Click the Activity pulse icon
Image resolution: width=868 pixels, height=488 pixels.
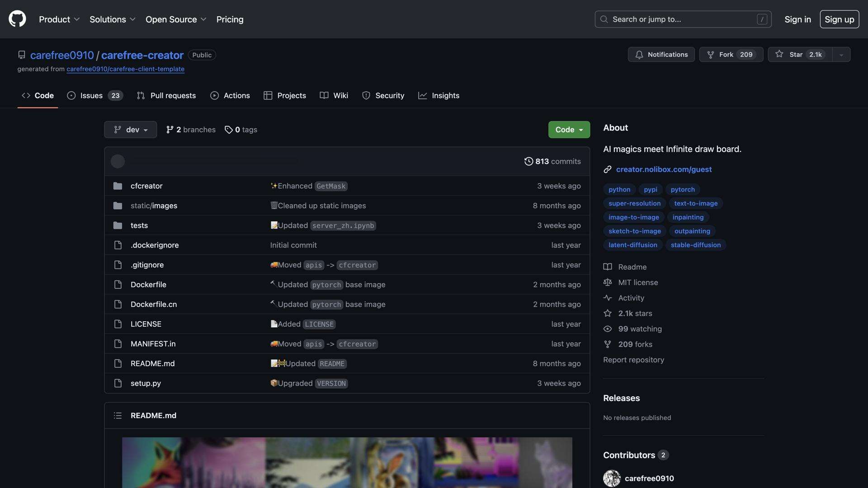pyautogui.click(x=608, y=298)
